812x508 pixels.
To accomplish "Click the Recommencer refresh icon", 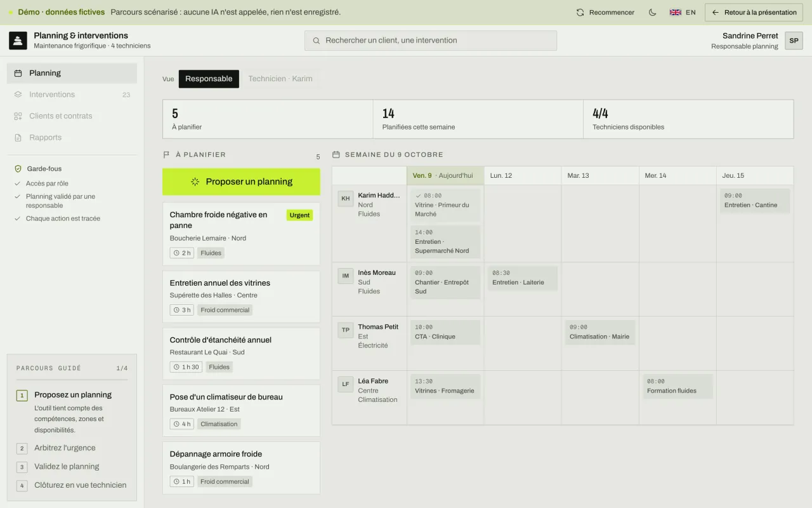I will [580, 12].
